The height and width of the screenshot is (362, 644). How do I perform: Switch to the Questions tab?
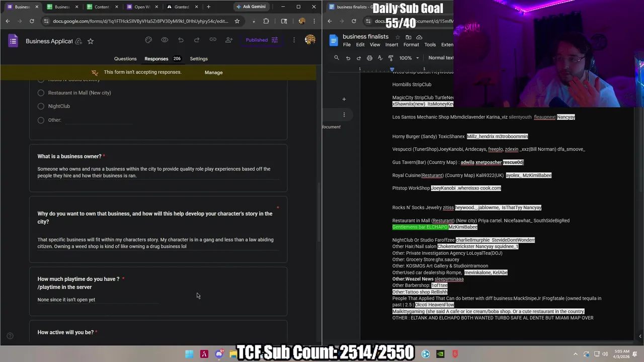(x=125, y=59)
